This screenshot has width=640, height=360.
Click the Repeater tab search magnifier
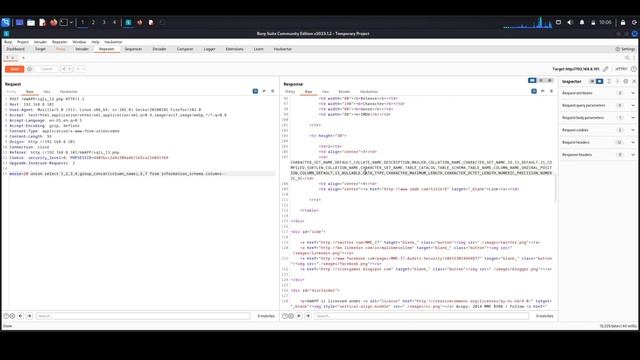(627, 58)
